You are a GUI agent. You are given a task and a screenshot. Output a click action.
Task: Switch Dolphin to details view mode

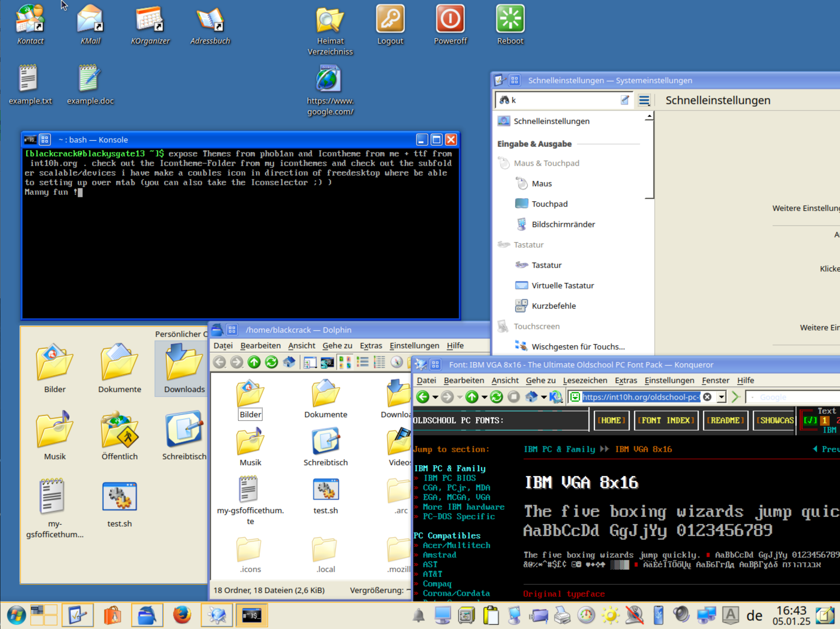point(379,363)
